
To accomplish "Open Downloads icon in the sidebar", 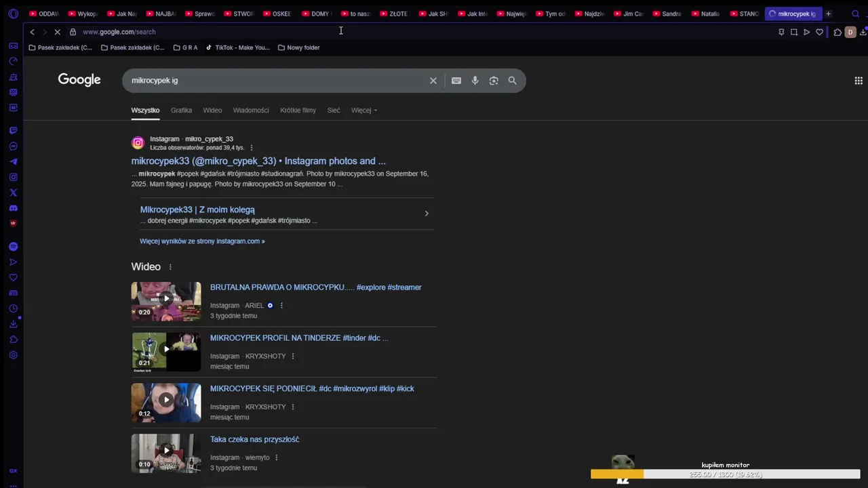I will (13, 324).
